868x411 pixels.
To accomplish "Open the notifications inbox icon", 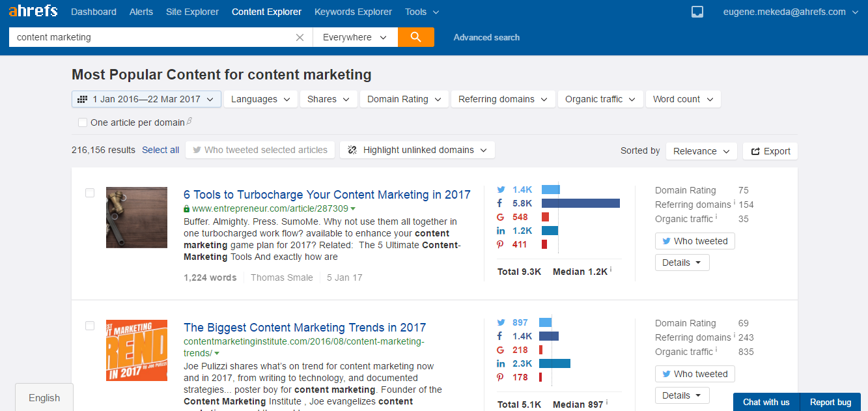I will tap(697, 12).
